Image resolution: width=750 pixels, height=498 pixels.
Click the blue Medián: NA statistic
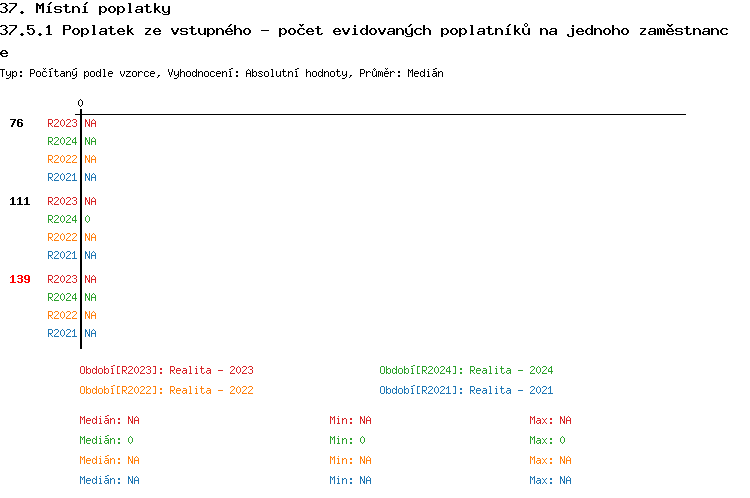point(109,480)
